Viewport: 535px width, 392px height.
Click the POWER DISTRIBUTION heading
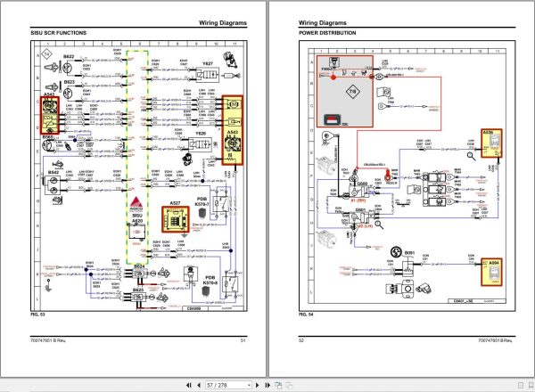327,33
